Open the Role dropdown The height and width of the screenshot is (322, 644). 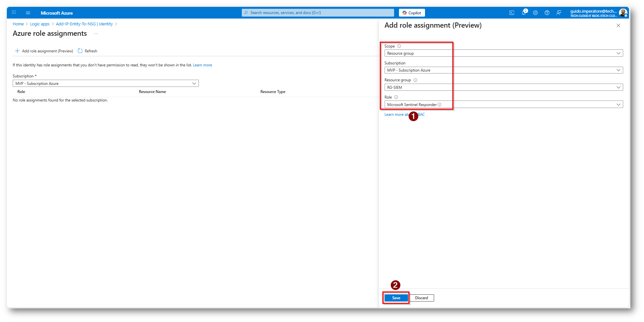pos(504,104)
